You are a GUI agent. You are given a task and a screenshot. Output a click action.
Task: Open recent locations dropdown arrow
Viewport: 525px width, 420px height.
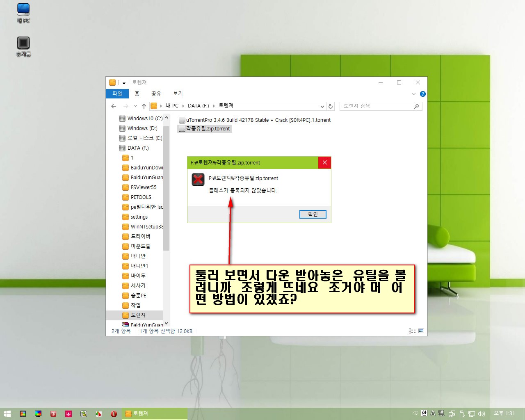point(135,106)
